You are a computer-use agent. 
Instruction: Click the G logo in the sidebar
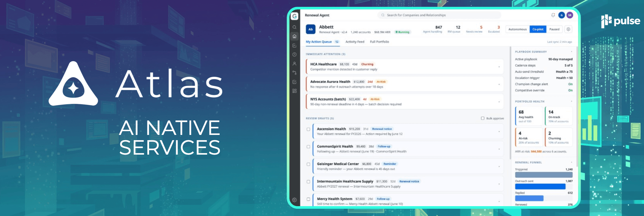(x=294, y=16)
